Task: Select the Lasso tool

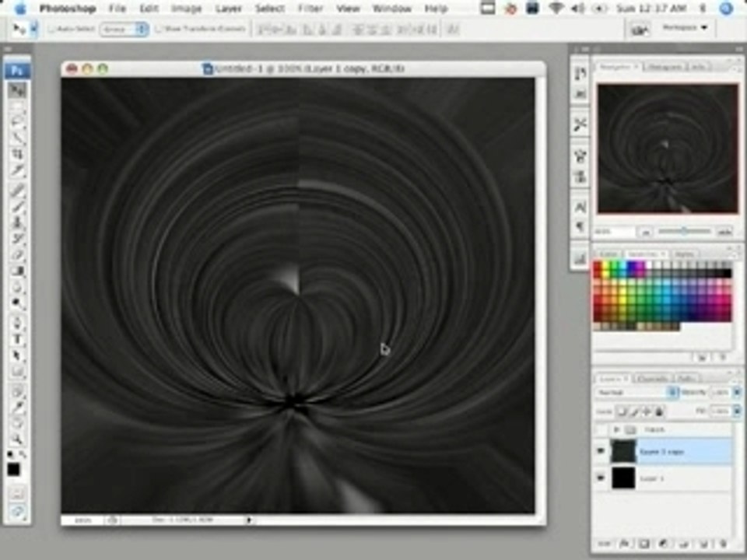Action: point(18,122)
